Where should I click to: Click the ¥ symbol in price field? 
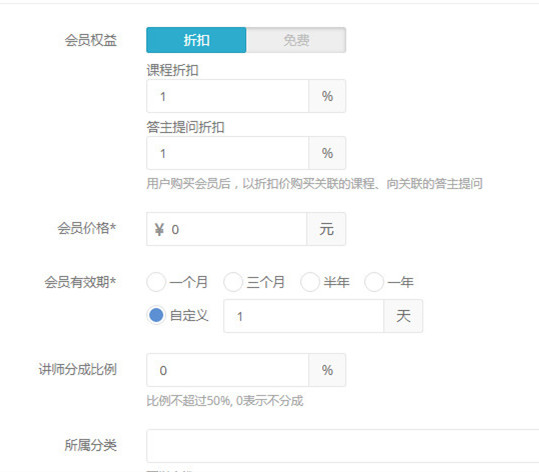(x=159, y=229)
